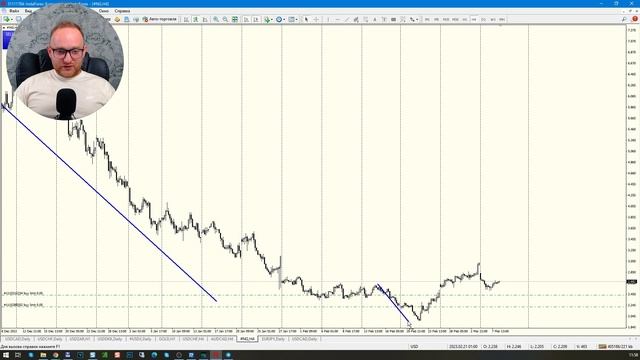Insert arrows objects icon in toolbar
Image resolution: width=640 pixels, height=360 pixels.
click(x=412, y=19)
